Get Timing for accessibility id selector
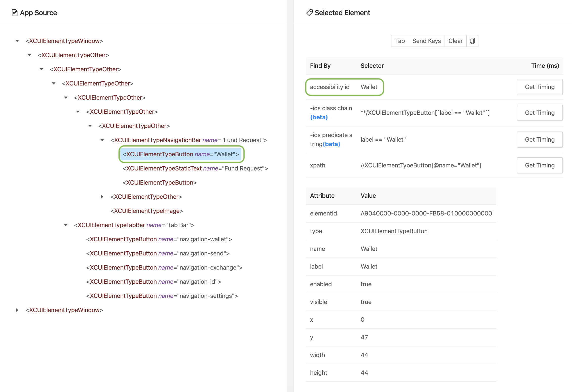The width and height of the screenshot is (572, 392). (x=539, y=87)
